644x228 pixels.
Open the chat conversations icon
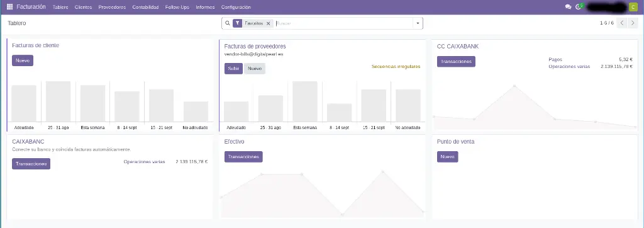tap(568, 7)
